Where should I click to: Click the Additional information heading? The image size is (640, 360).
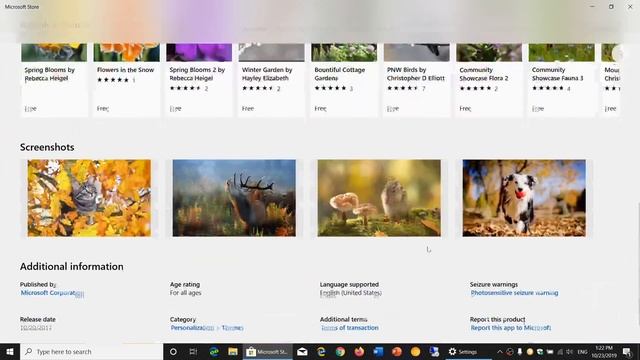(71, 267)
